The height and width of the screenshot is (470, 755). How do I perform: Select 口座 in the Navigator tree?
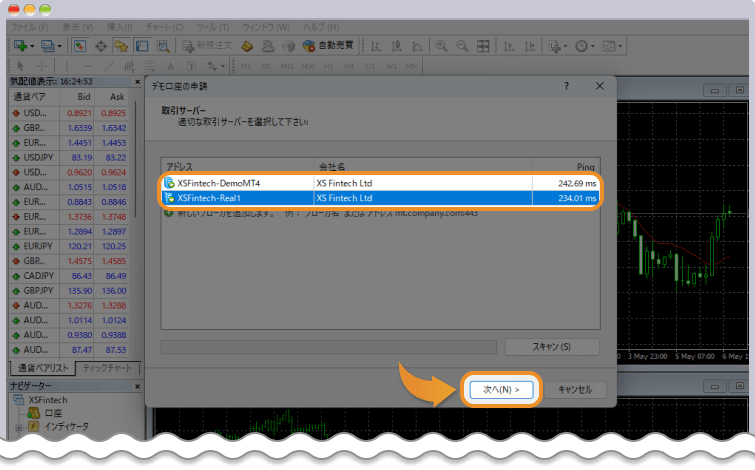point(53,413)
